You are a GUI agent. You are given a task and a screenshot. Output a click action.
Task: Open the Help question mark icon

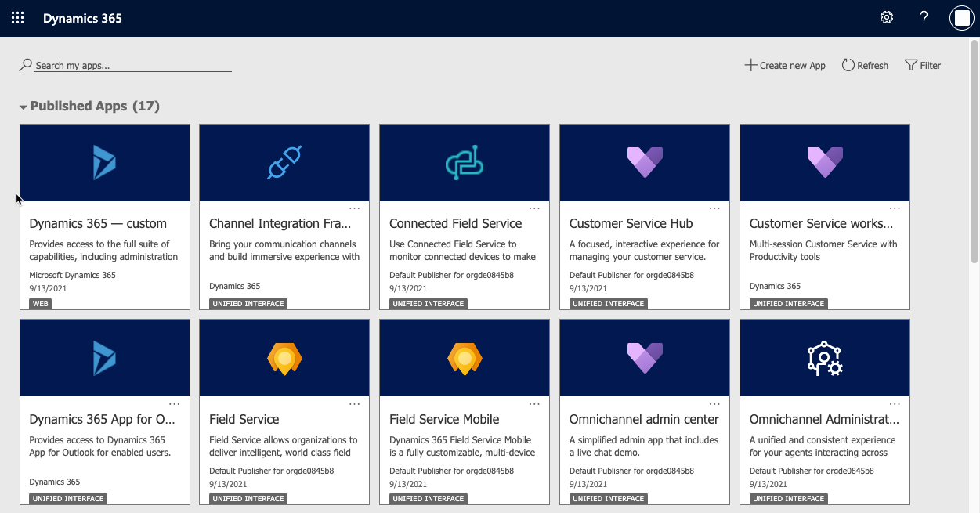coord(924,17)
